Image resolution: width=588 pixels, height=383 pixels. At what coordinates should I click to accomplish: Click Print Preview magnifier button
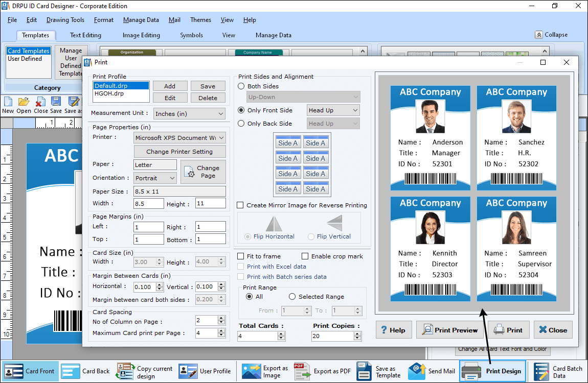point(450,330)
